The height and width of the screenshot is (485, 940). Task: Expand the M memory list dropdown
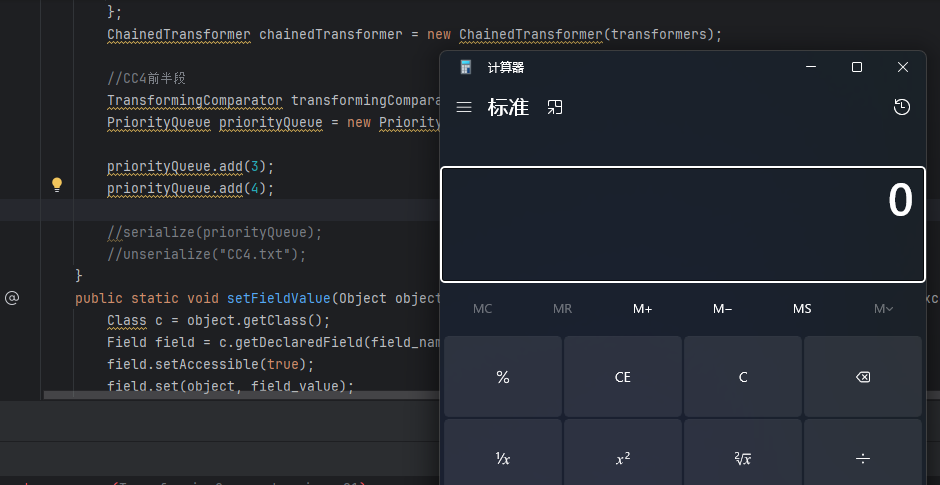point(882,309)
